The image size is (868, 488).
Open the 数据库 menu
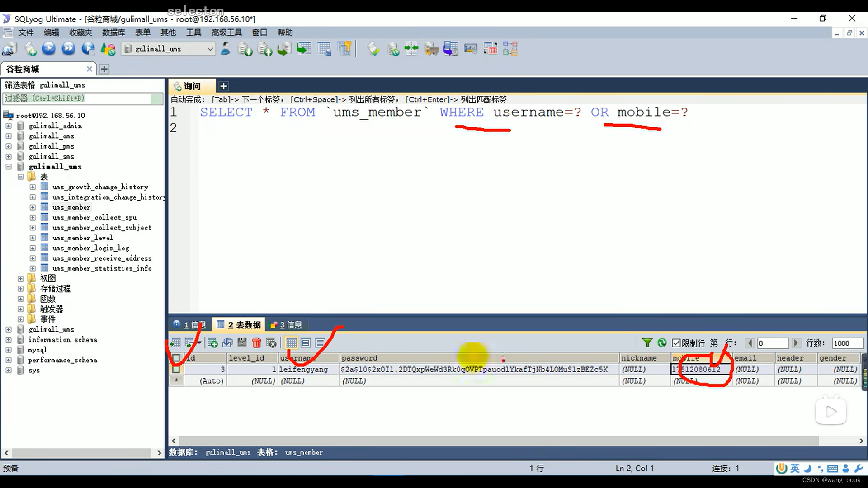click(113, 33)
